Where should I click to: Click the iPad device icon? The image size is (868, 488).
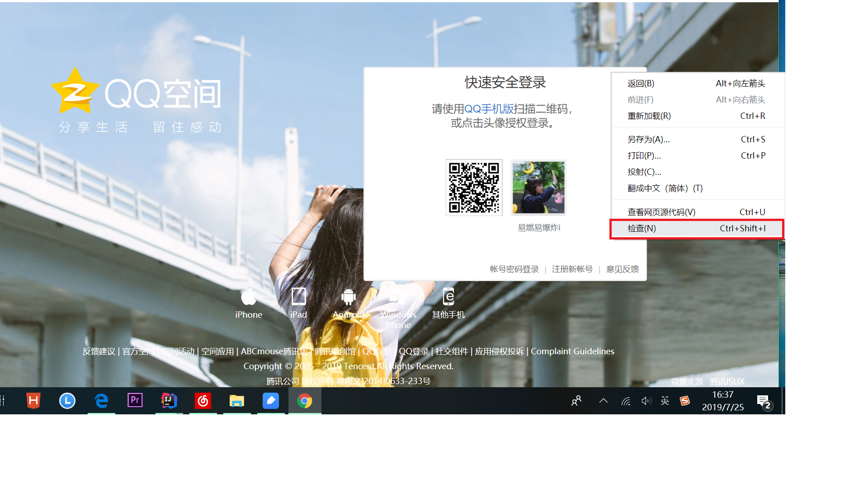pyautogui.click(x=298, y=297)
